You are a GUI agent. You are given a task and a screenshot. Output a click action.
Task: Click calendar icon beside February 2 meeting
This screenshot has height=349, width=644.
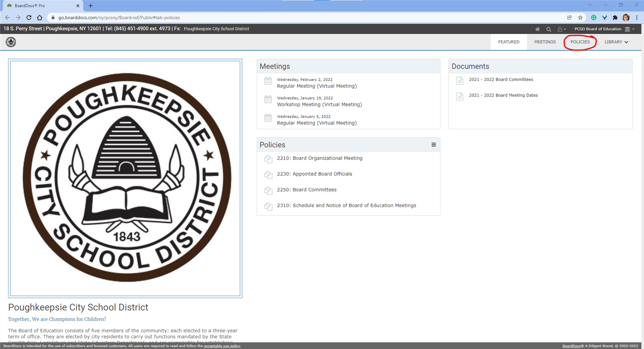[268, 81]
